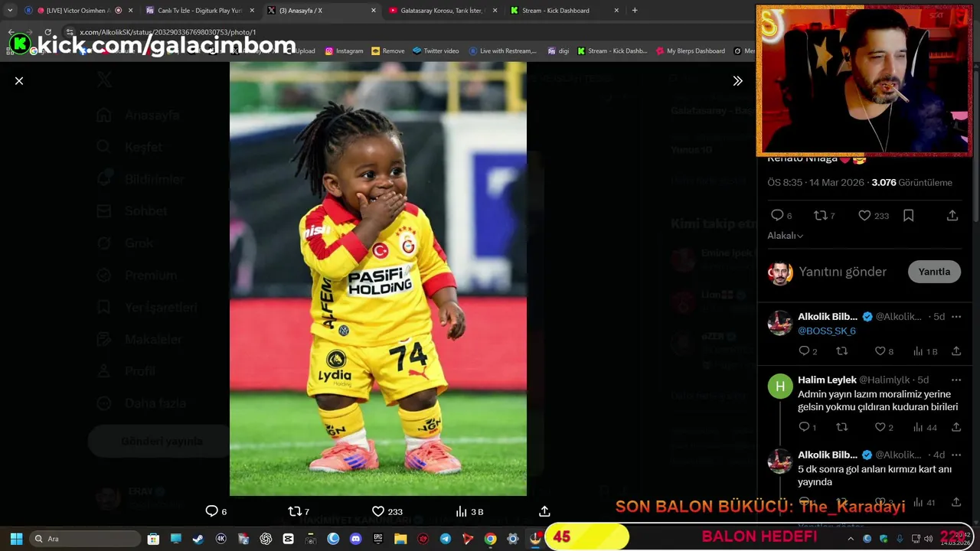Reply to Halim Leylek's comment
This screenshot has height=551, width=980.
pos(804,427)
